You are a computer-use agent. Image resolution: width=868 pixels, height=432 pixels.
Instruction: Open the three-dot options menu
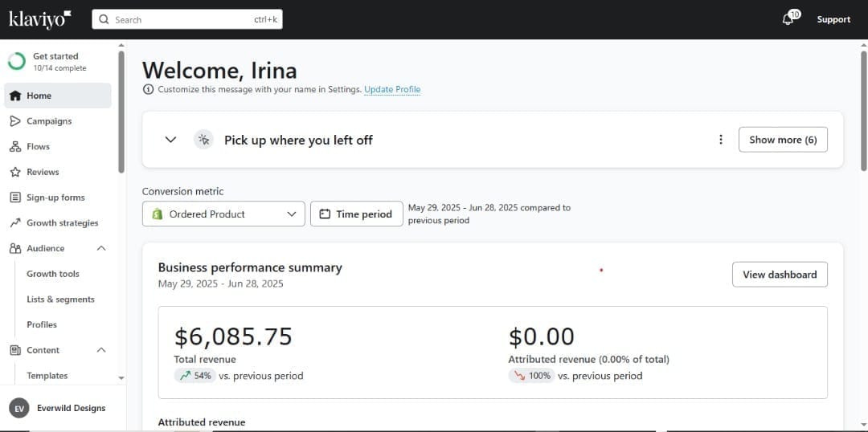721,140
